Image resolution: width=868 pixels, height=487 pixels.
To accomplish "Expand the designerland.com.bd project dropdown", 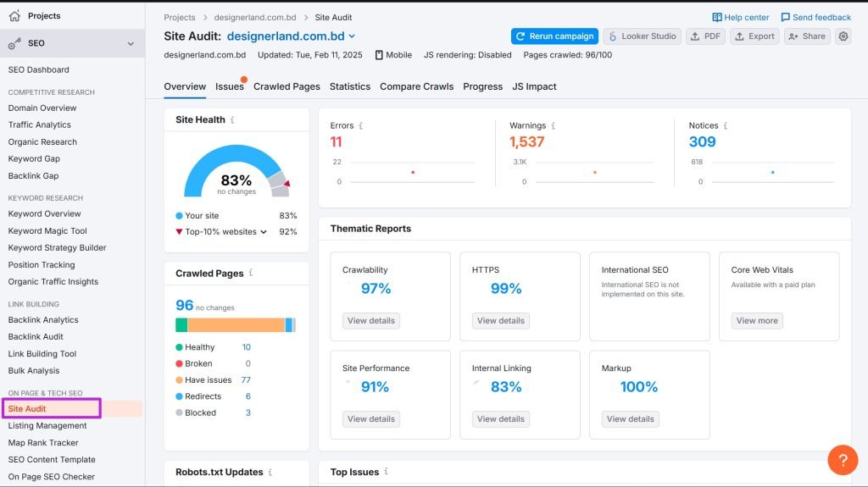I will 352,36.
